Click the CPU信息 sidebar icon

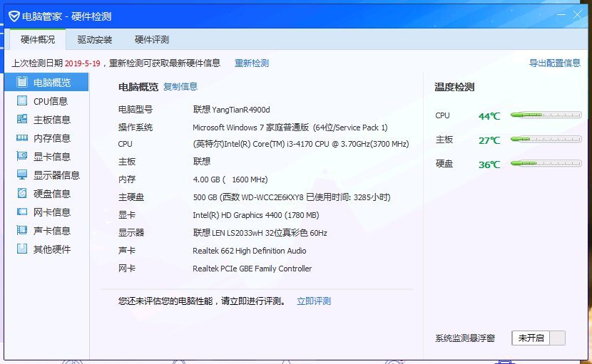coord(22,100)
